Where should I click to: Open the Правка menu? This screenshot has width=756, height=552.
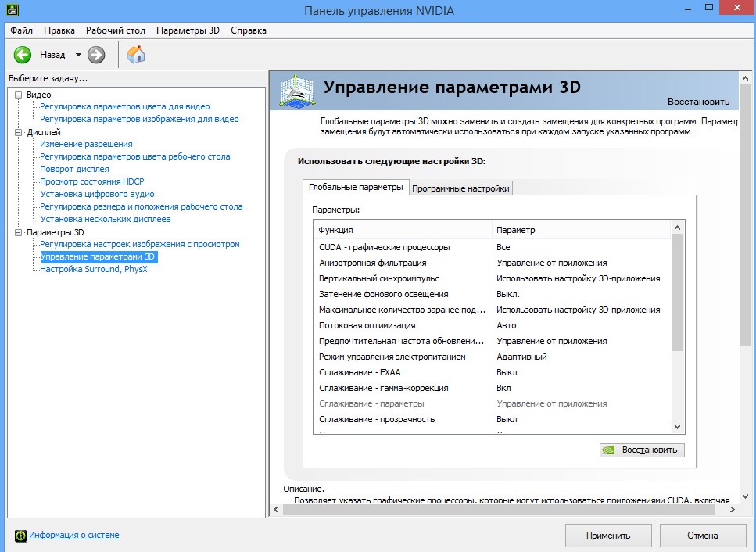[x=59, y=30]
